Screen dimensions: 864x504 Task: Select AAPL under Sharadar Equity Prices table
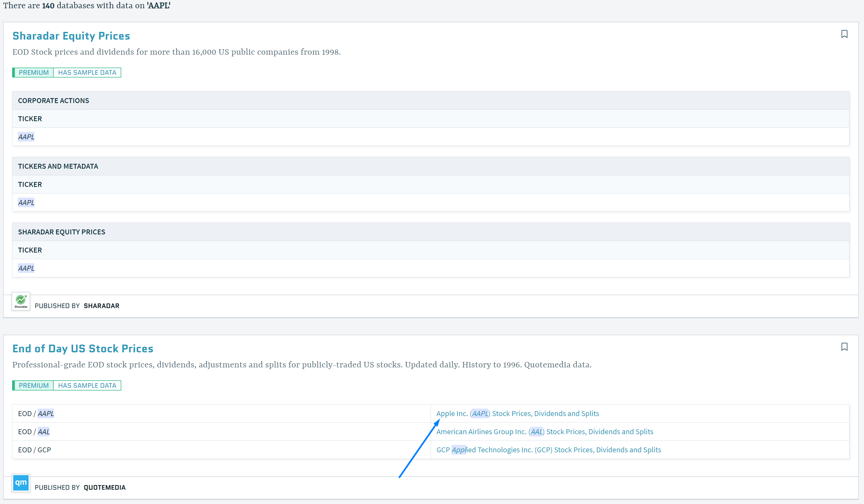pos(26,268)
